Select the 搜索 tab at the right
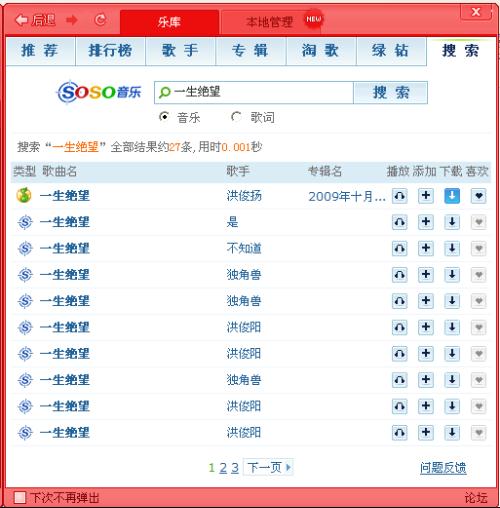 (x=461, y=51)
